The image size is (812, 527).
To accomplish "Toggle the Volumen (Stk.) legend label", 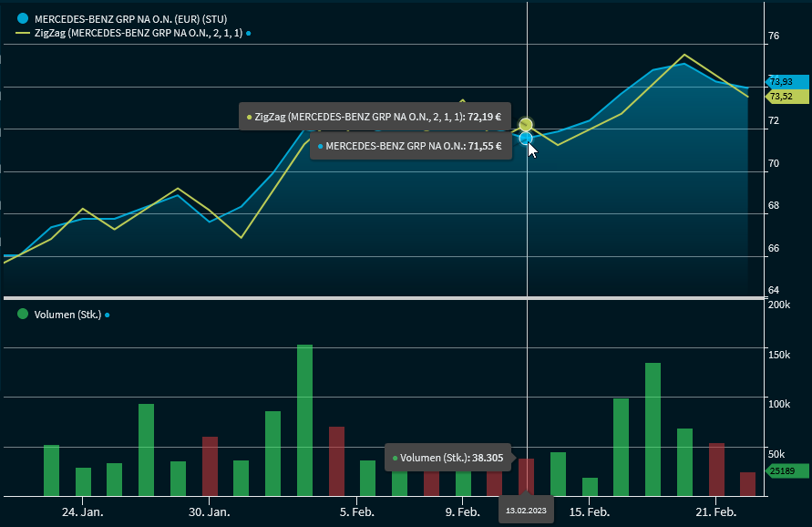I will coord(67,315).
